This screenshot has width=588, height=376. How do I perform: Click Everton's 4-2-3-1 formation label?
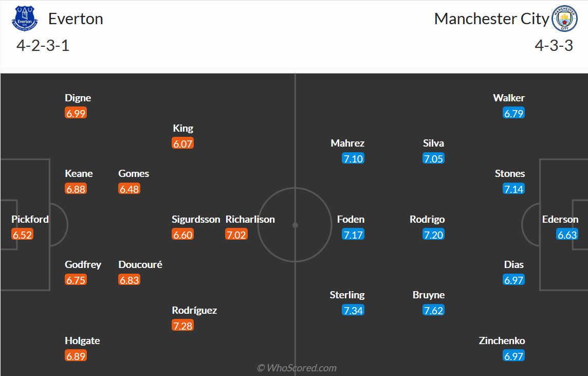pos(43,46)
